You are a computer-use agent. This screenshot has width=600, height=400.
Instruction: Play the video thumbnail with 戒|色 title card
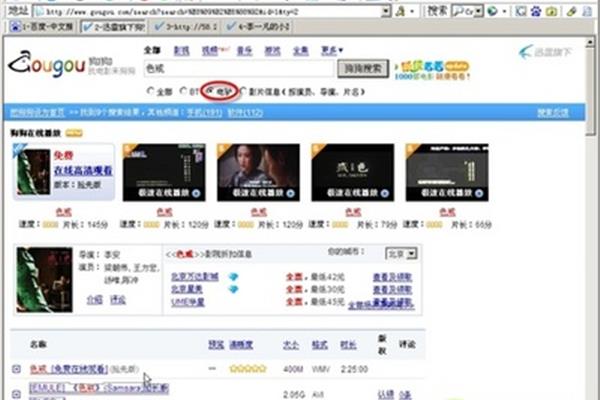click(x=352, y=172)
